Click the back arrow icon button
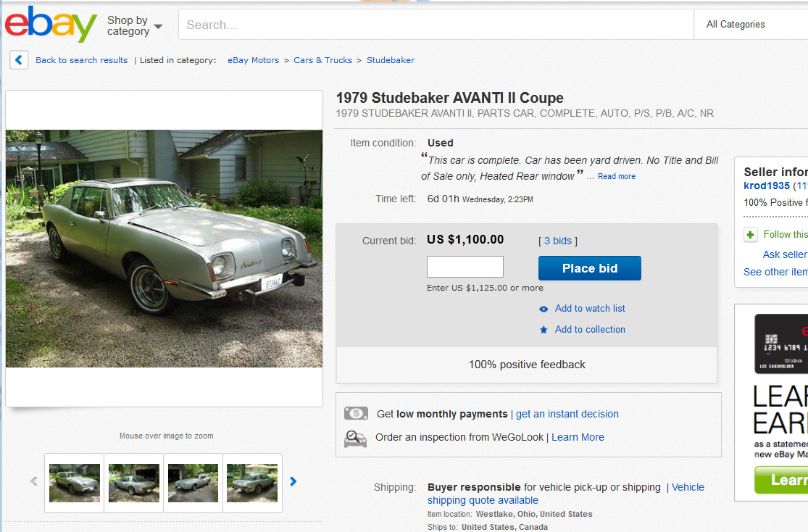The width and height of the screenshot is (808, 532). (19, 60)
